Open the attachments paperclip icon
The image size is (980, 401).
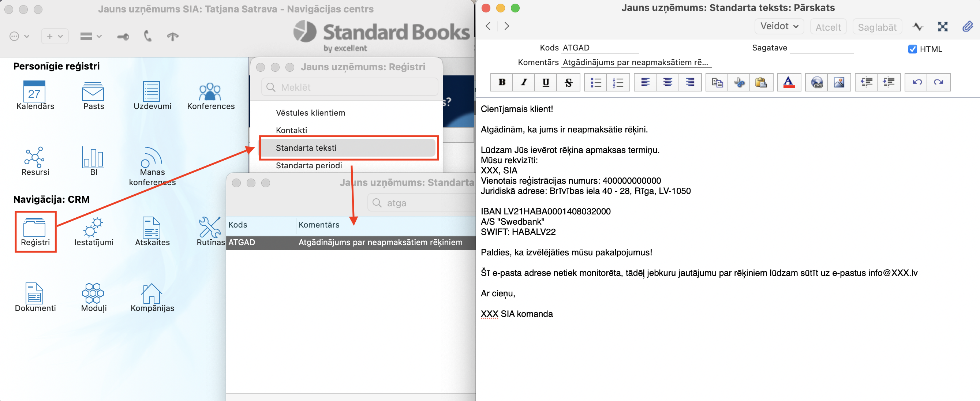click(x=968, y=27)
